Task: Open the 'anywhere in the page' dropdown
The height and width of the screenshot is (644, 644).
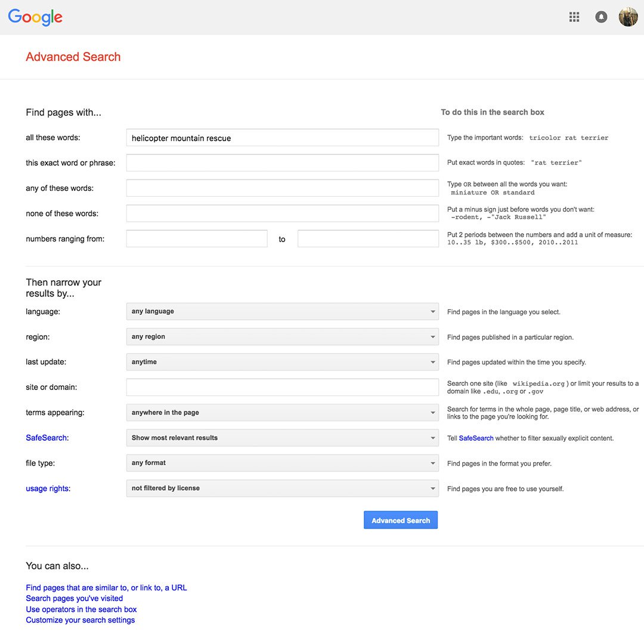Action: (282, 413)
